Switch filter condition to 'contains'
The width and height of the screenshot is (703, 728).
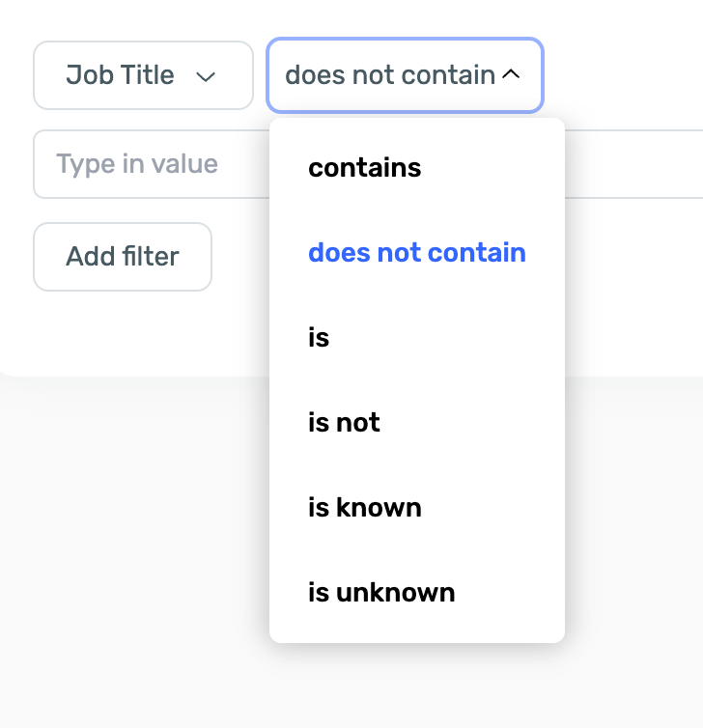365,168
